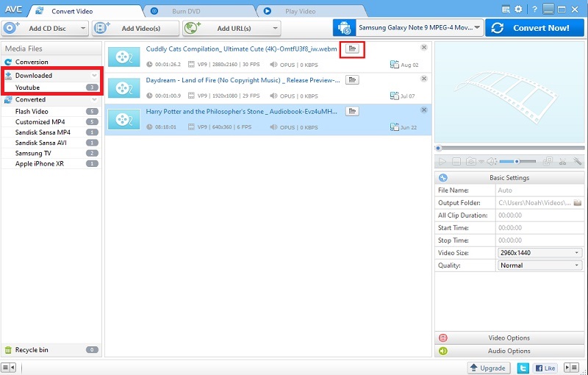Collapse the Converted section chevron
This screenshot has height=375, width=588.
click(94, 100)
